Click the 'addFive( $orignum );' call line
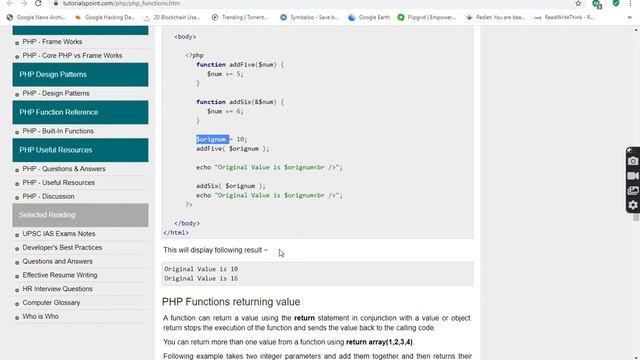640x360 pixels. pyautogui.click(x=233, y=149)
